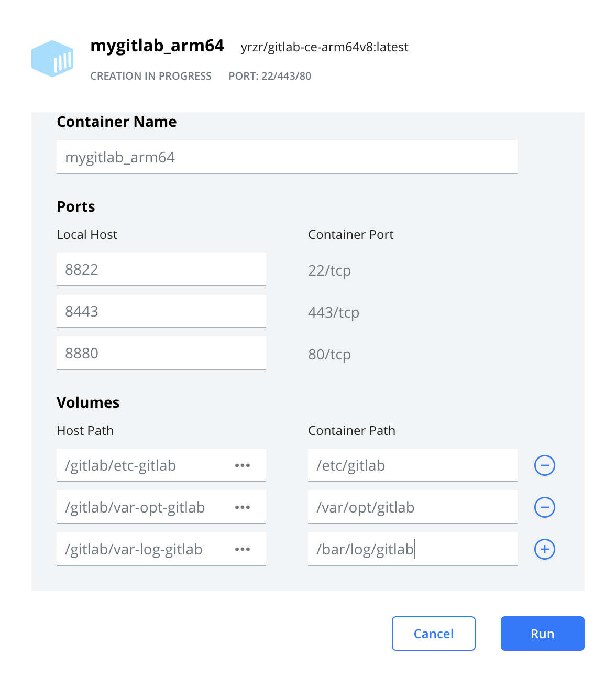The height and width of the screenshot is (676, 616).
Task: Click the local host port 8880 field
Action: point(161,353)
